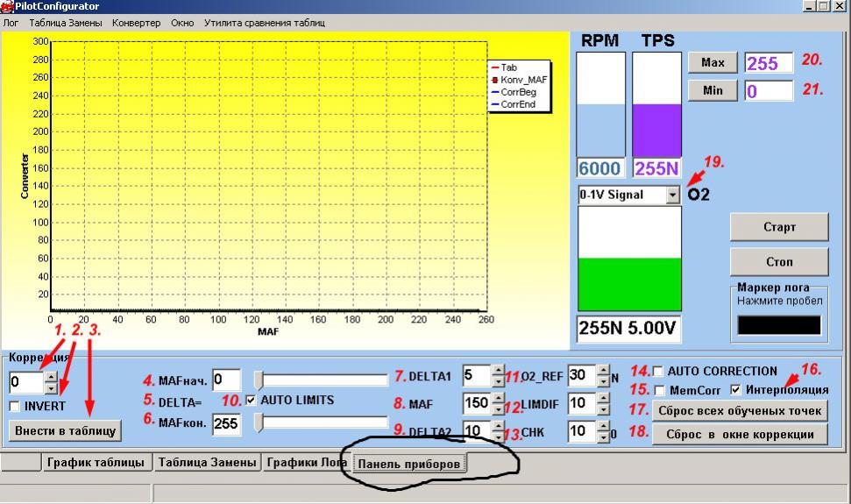Decrease LIMDIF with down arrow
Viewport: 851px width, 504px height.
(604, 409)
